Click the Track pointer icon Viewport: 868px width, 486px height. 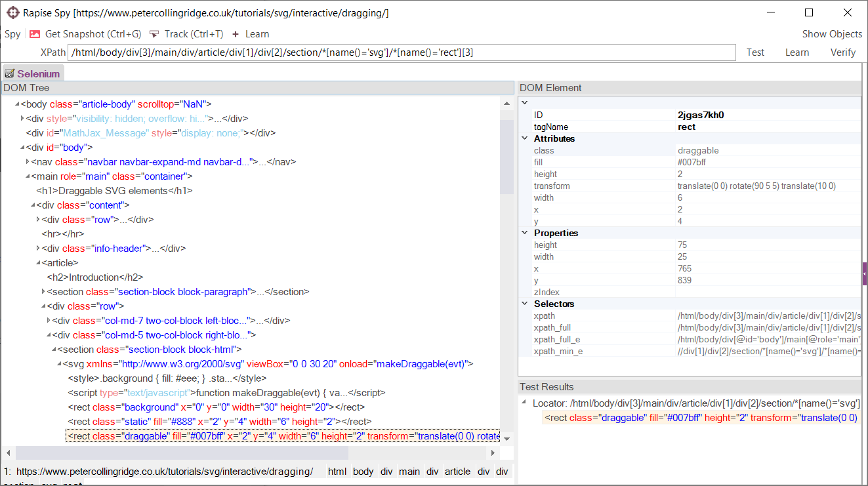[154, 34]
